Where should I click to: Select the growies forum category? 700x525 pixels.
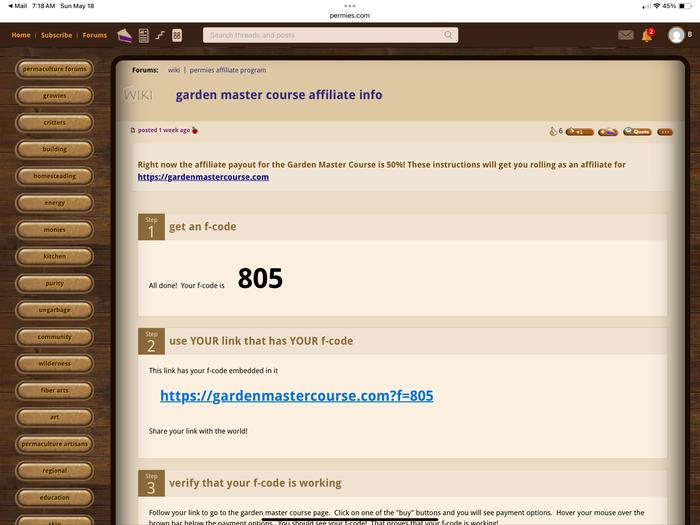[55, 96]
